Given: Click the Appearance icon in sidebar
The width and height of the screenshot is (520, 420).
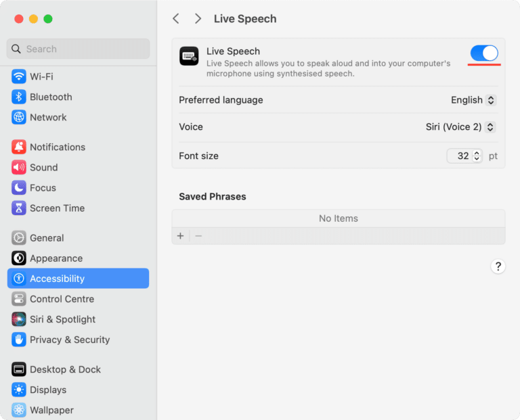Looking at the screenshot, I should point(19,258).
